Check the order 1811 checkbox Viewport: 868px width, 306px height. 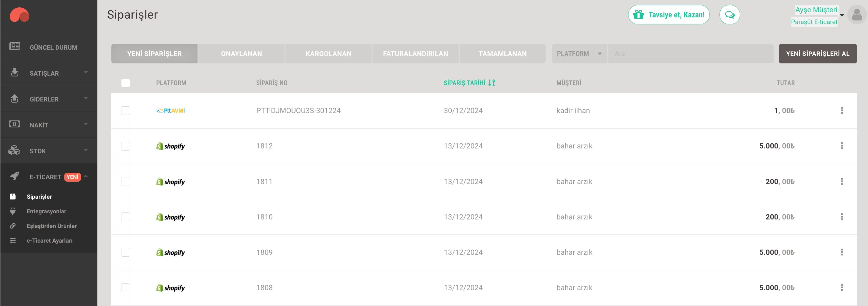click(125, 182)
